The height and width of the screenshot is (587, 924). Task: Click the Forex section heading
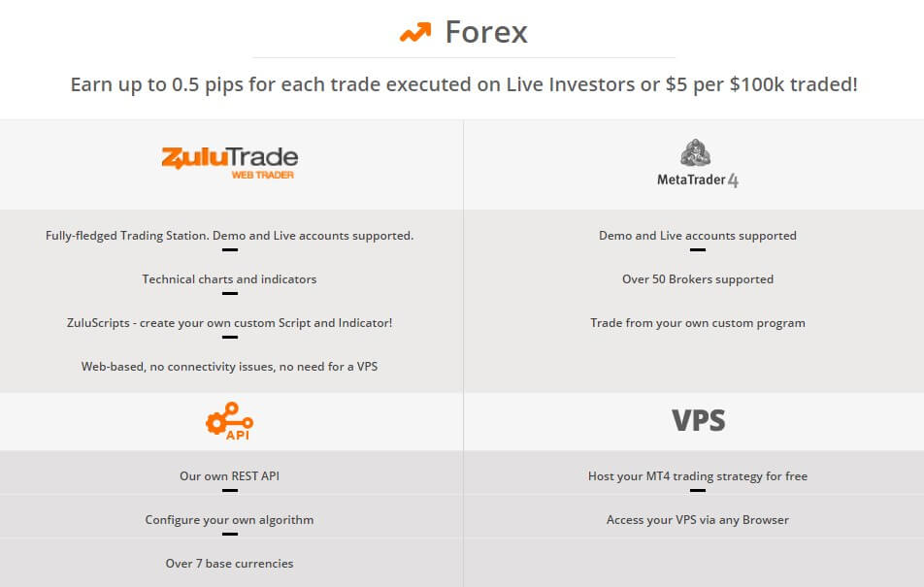pos(486,32)
